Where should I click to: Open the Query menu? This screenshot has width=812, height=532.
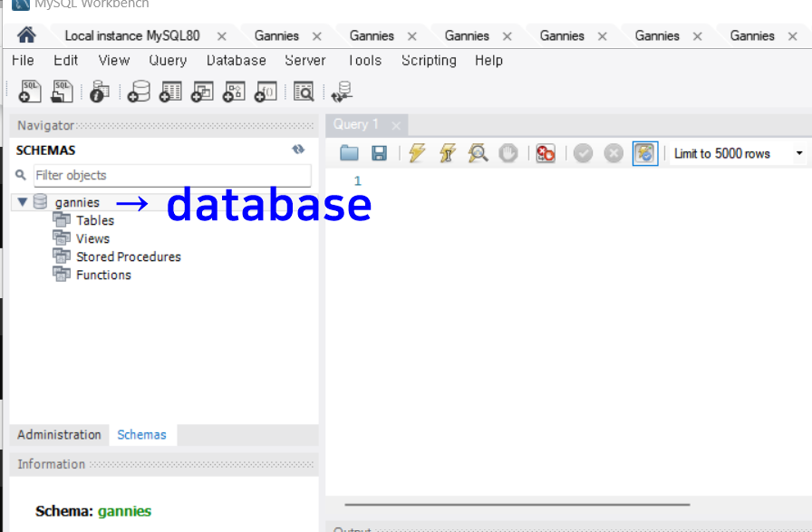[168, 61]
